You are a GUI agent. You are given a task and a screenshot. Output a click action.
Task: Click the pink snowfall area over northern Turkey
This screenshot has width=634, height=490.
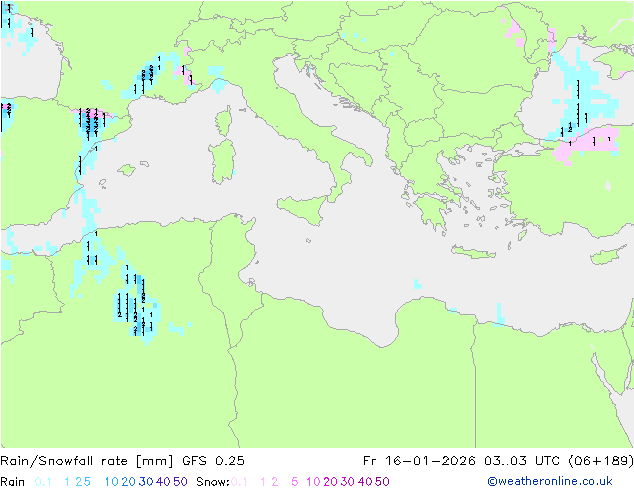coord(586,144)
